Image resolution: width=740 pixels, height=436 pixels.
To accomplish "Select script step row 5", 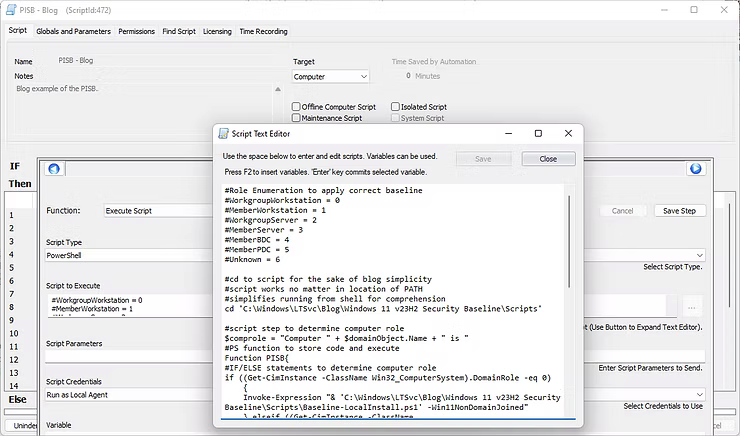I will 11,268.
